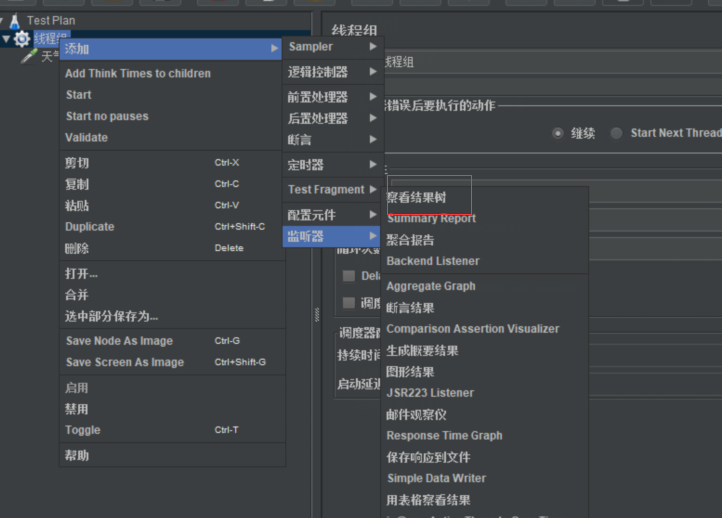The width and height of the screenshot is (722, 518).
Task: Click the panel divider drag handle
Action: [317, 314]
